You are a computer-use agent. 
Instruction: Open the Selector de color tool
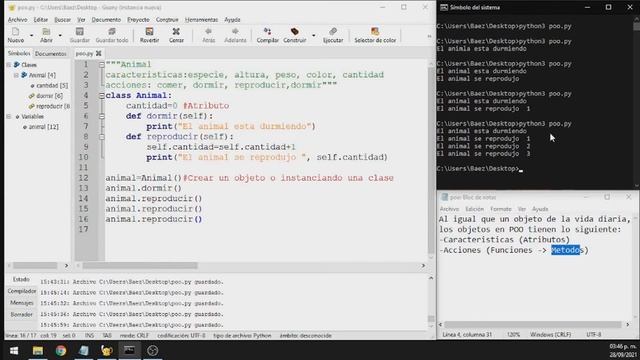375,35
